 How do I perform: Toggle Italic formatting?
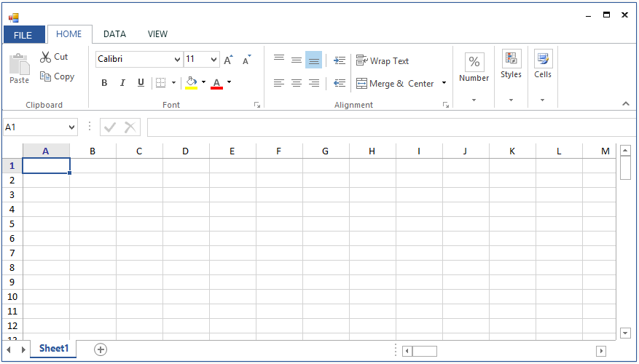click(x=122, y=83)
